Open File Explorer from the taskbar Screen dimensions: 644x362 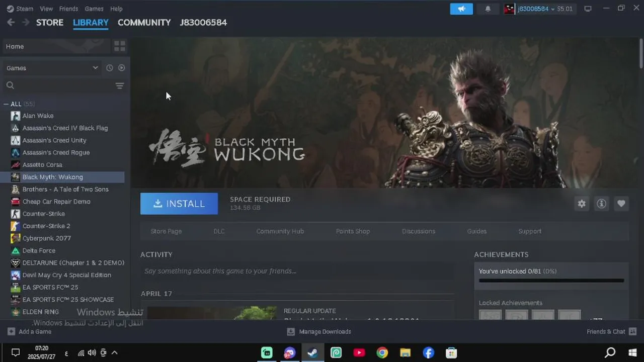(405, 352)
